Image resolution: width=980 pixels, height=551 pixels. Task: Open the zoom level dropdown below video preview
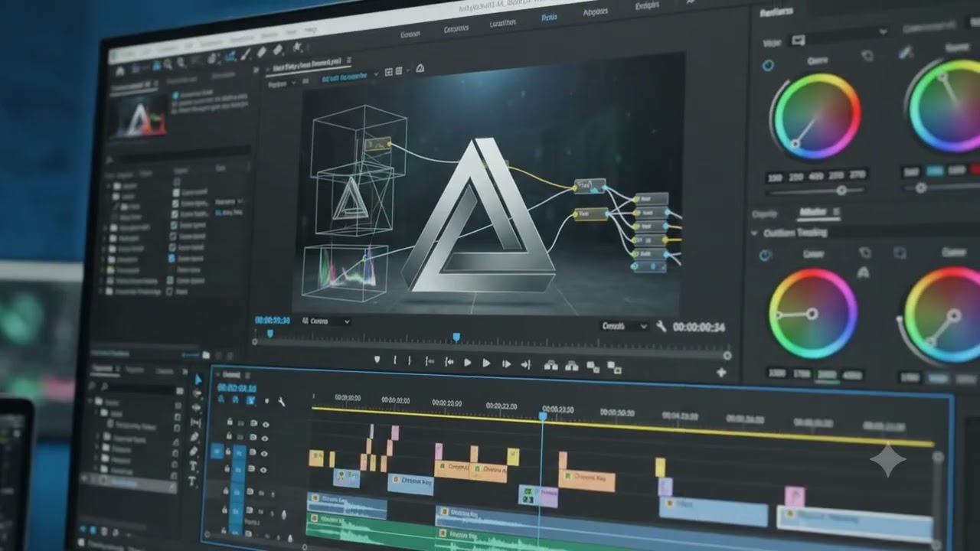coord(325,321)
